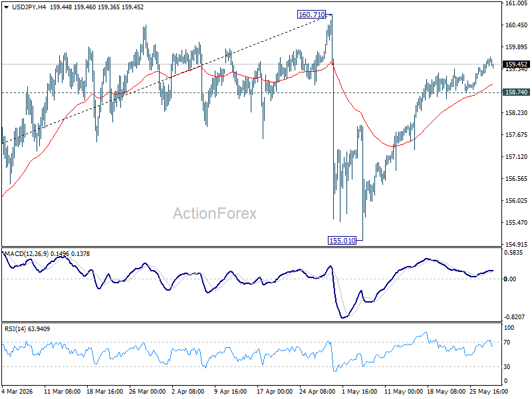This screenshot has height=399, width=532.
Task: Select the current price tag 159.452
Action: pyautogui.click(x=517, y=64)
